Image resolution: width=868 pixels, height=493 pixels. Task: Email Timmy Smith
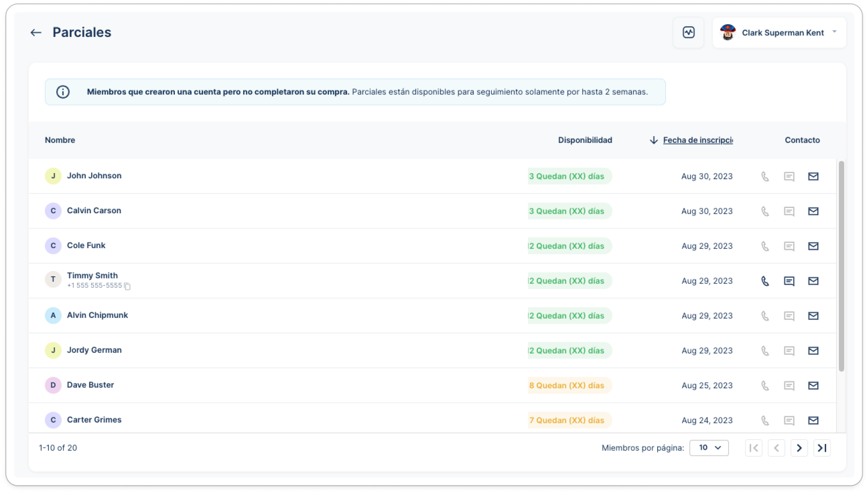coord(813,281)
